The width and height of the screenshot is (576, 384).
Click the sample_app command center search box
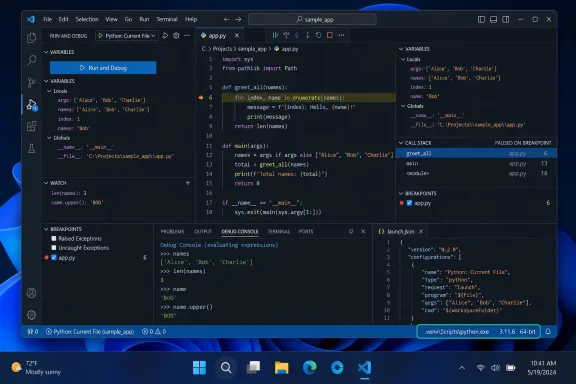(312, 19)
